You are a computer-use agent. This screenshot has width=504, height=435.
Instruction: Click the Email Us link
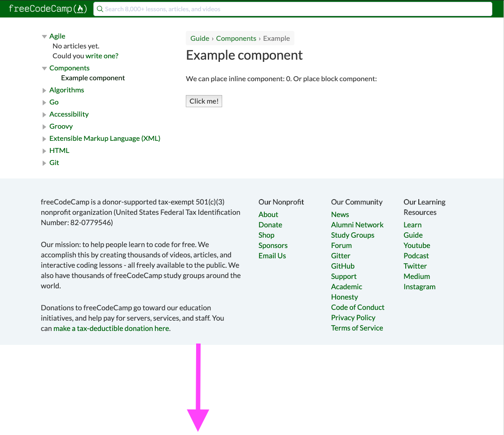[x=272, y=256]
